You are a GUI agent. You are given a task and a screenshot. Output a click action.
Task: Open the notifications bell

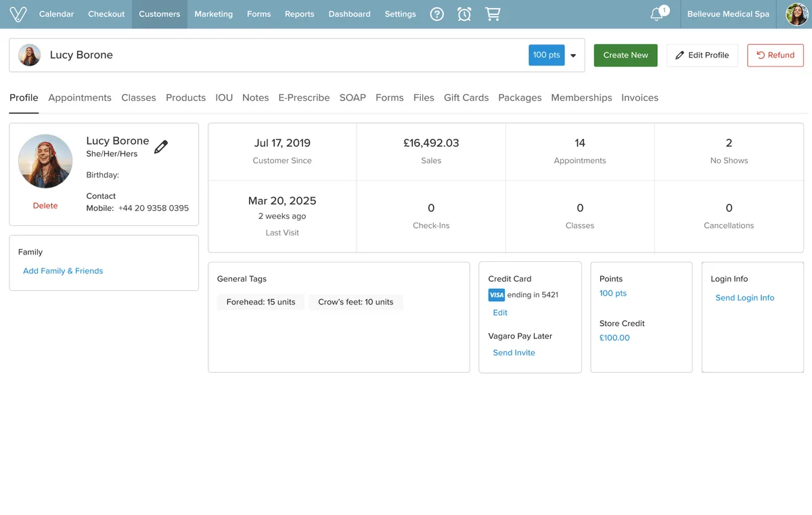pyautogui.click(x=657, y=14)
